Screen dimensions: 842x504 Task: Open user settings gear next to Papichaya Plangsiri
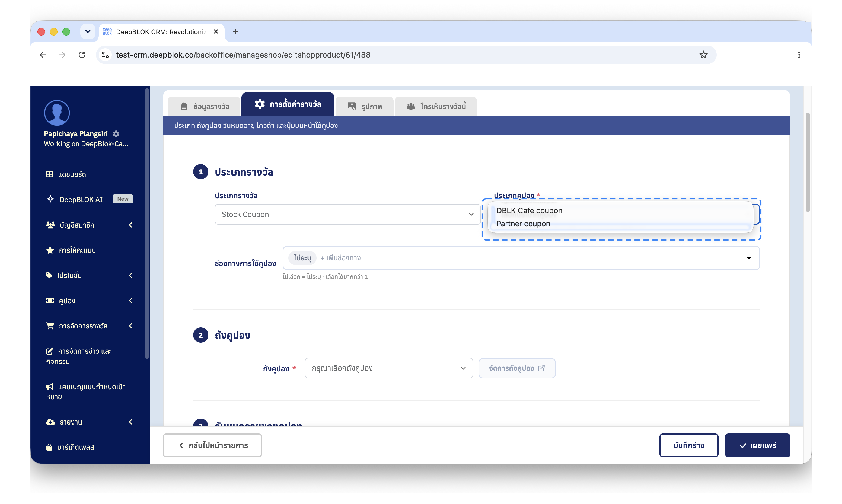pyautogui.click(x=116, y=133)
